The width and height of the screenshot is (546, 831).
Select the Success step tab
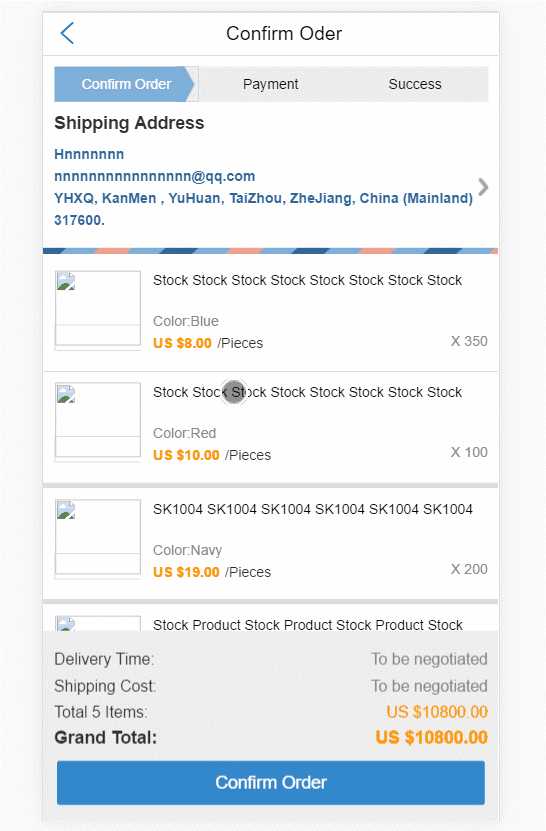pyautogui.click(x=415, y=84)
